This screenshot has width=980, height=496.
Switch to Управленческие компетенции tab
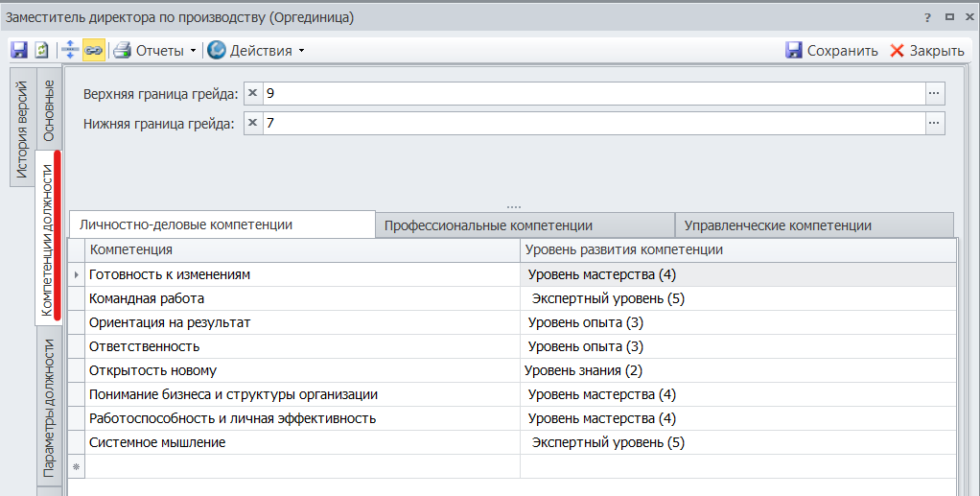coord(777,225)
